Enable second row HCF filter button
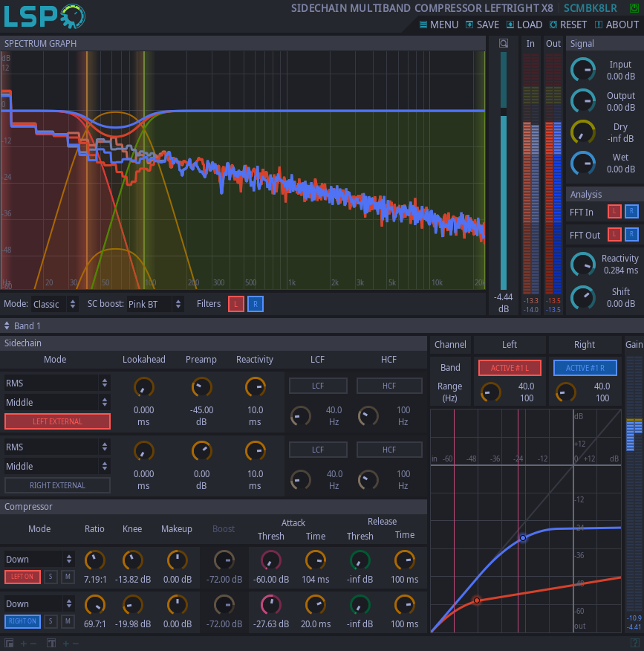Screen dimensions: 644x651 click(388, 450)
